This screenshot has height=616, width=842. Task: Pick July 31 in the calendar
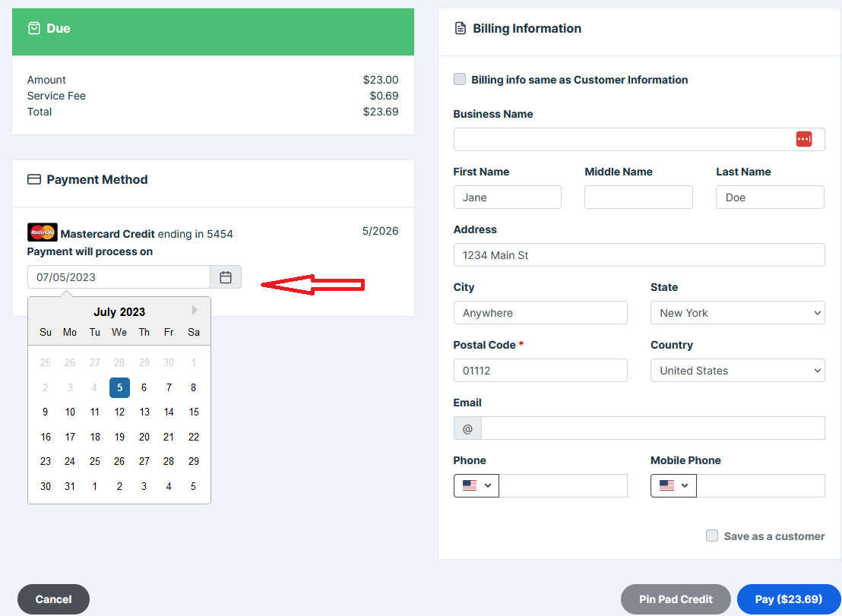point(70,486)
